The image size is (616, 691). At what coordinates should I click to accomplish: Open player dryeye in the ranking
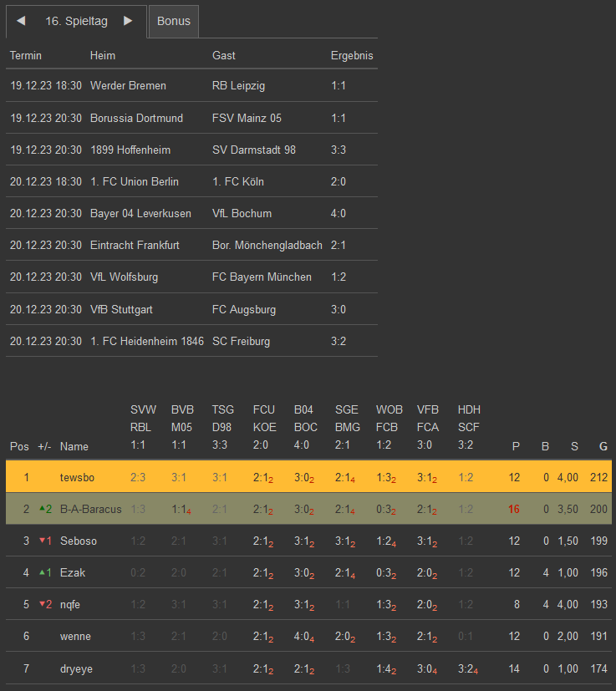pyautogui.click(x=77, y=668)
